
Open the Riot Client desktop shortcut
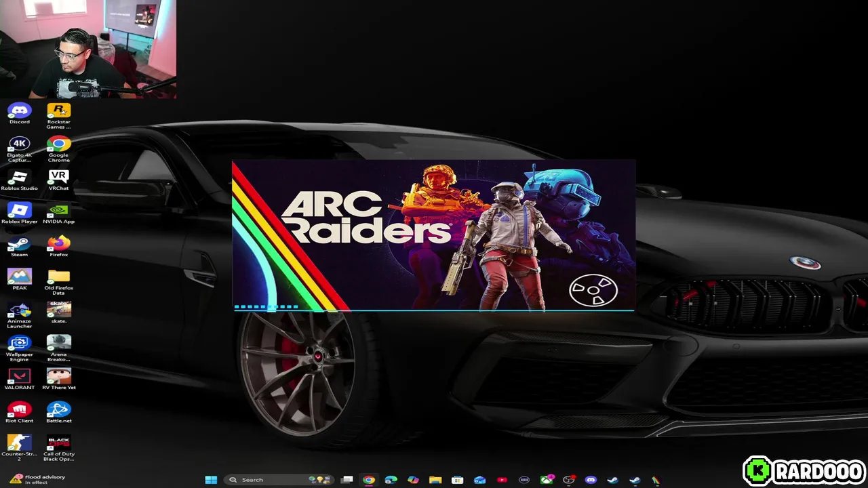pyautogui.click(x=19, y=413)
